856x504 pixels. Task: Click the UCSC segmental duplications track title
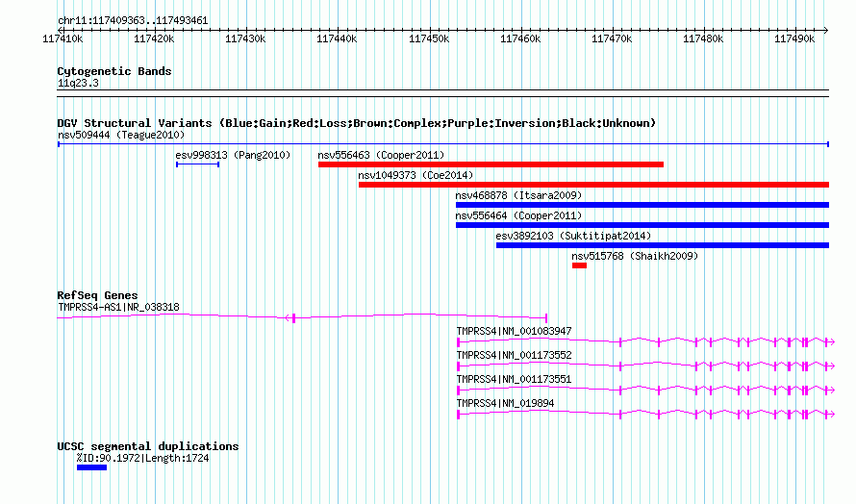148,446
